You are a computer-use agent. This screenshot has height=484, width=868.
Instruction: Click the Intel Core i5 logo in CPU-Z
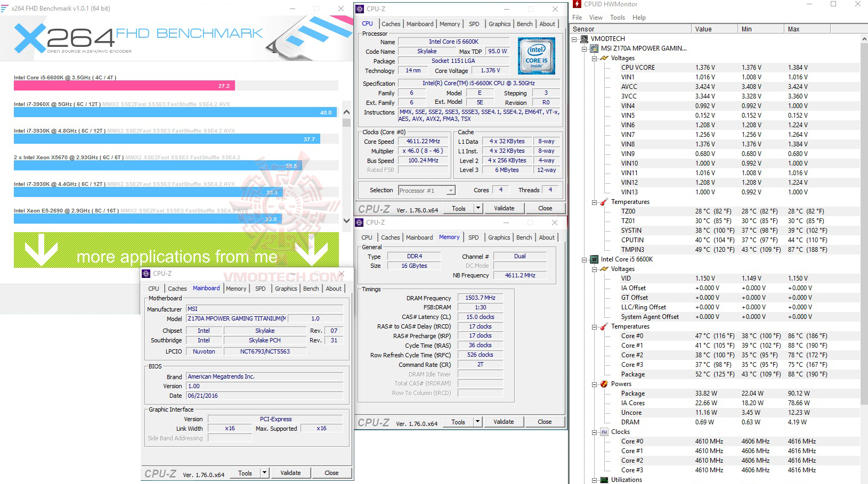coord(536,55)
